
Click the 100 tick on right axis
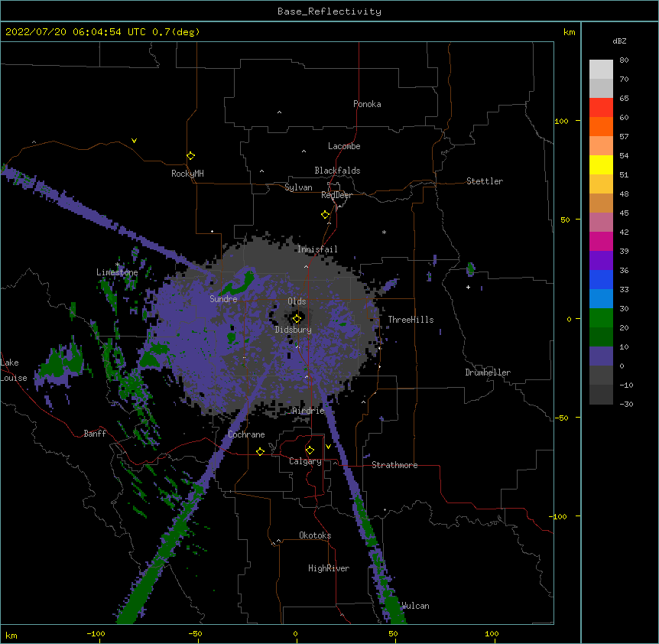click(561, 121)
